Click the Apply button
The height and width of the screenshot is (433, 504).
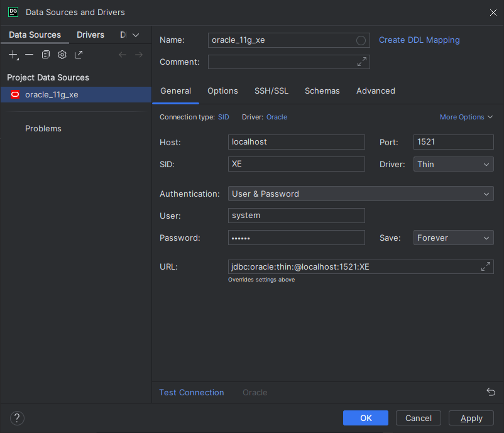[x=471, y=418]
